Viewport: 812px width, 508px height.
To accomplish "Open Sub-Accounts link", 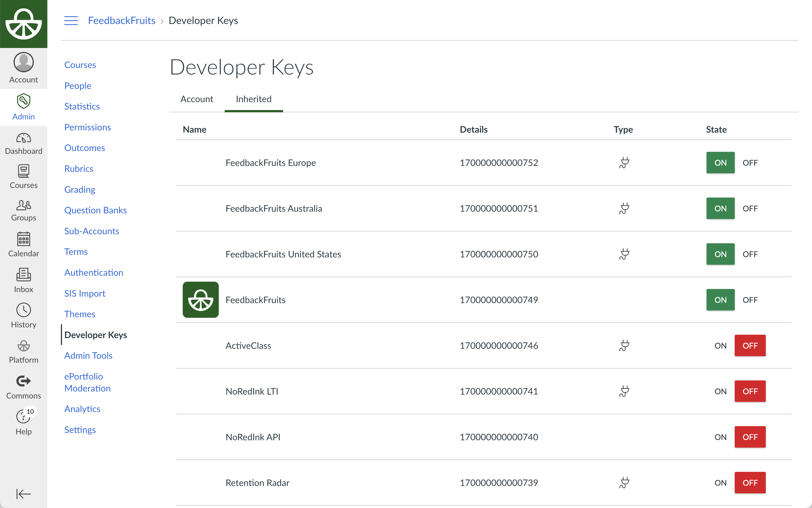I will tap(92, 231).
